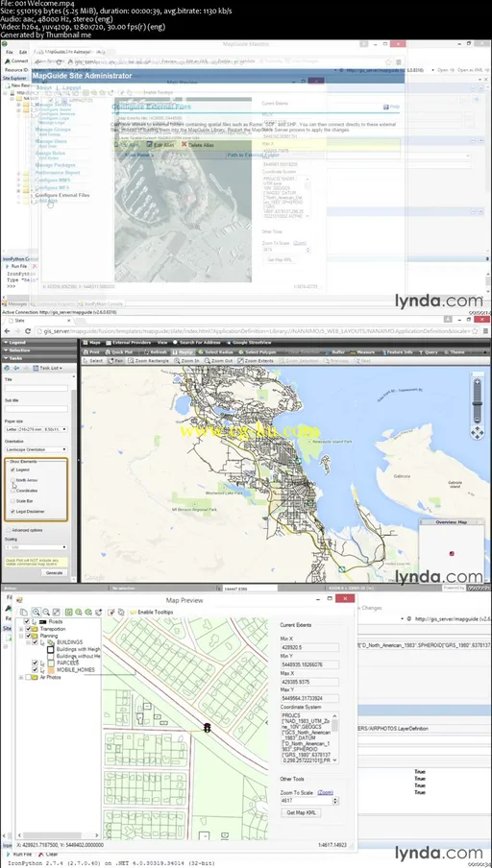
Task: Click Edit Alias in Site Administrator
Action: click(160, 144)
